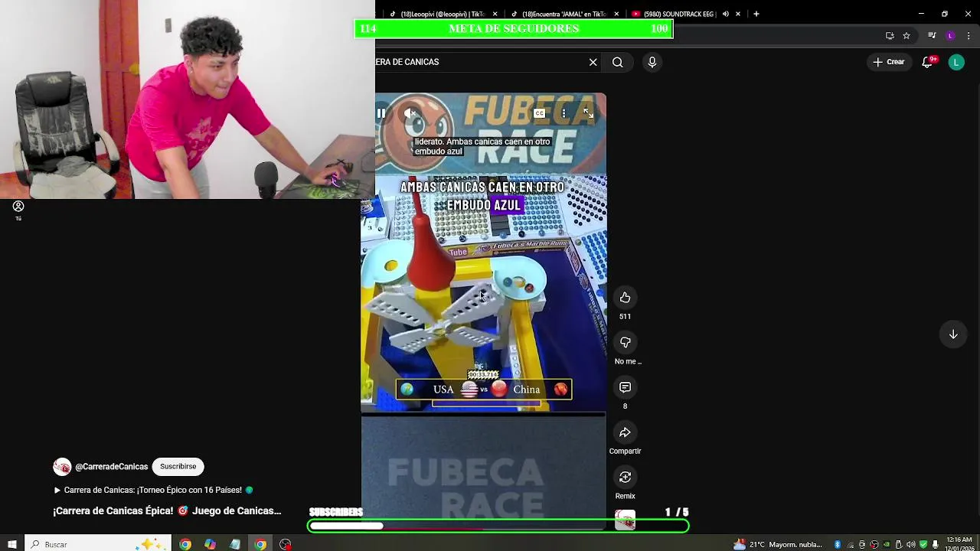
Task: Click the active Chrome window taskbar icon
Action: [x=260, y=544]
